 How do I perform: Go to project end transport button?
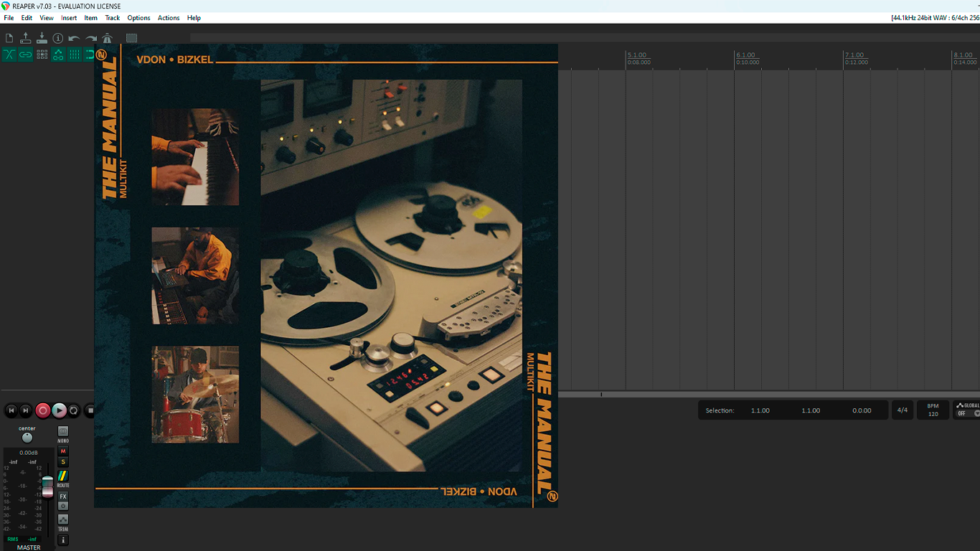point(26,410)
